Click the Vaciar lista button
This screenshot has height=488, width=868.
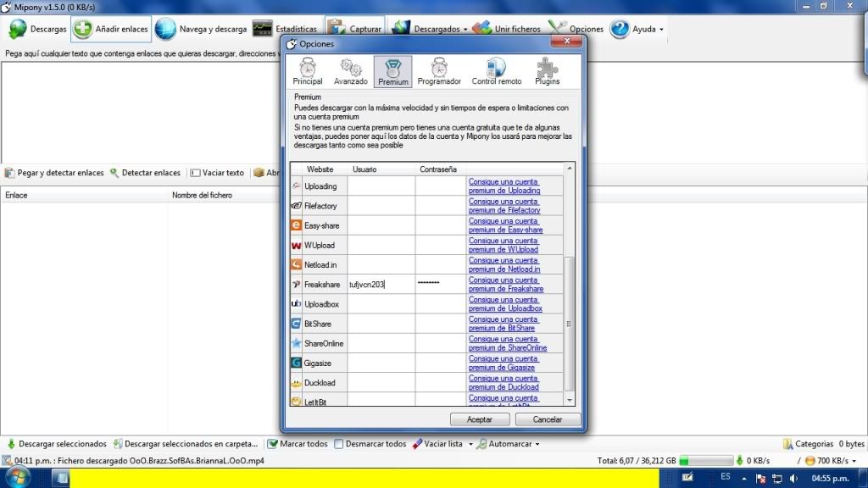coord(438,444)
